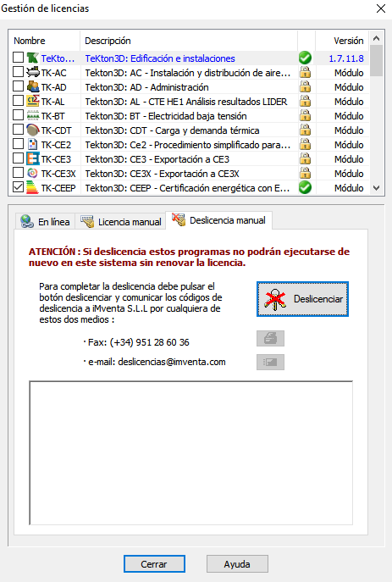Open the Ayuda help button
This screenshot has width=392, height=582.
point(237,564)
